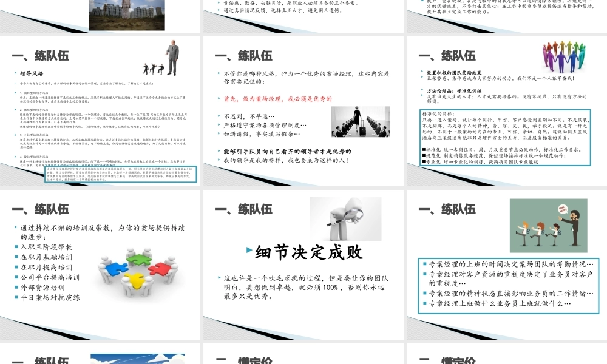Screen dimensions: 607x364
Task: Select the slide mentioning 责任感、勤奋、头脑灵活
Action: [303, 16]
